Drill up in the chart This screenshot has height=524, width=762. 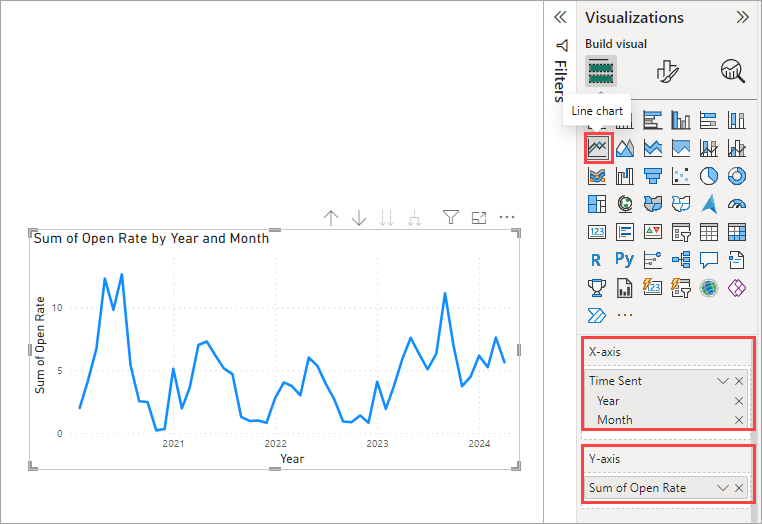[331, 218]
